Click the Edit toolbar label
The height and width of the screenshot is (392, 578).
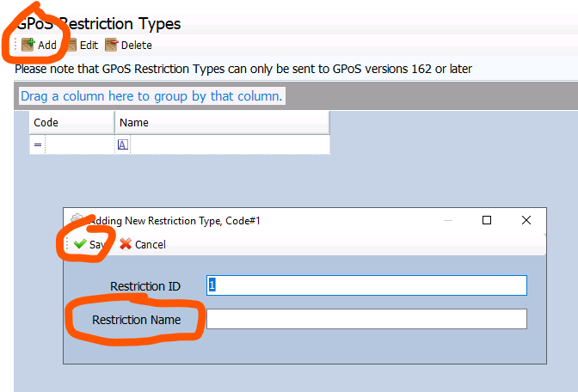[x=89, y=46]
